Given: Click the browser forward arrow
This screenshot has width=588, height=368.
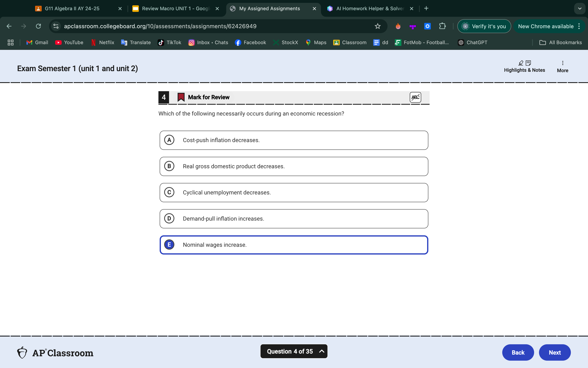Looking at the screenshot, I should pyautogui.click(x=23, y=26).
